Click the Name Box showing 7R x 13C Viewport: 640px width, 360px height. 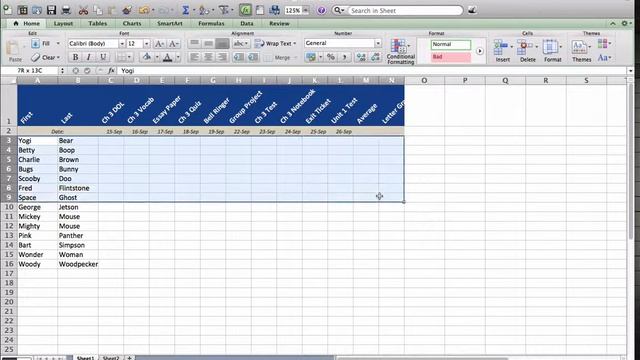pyautogui.click(x=30, y=71)
